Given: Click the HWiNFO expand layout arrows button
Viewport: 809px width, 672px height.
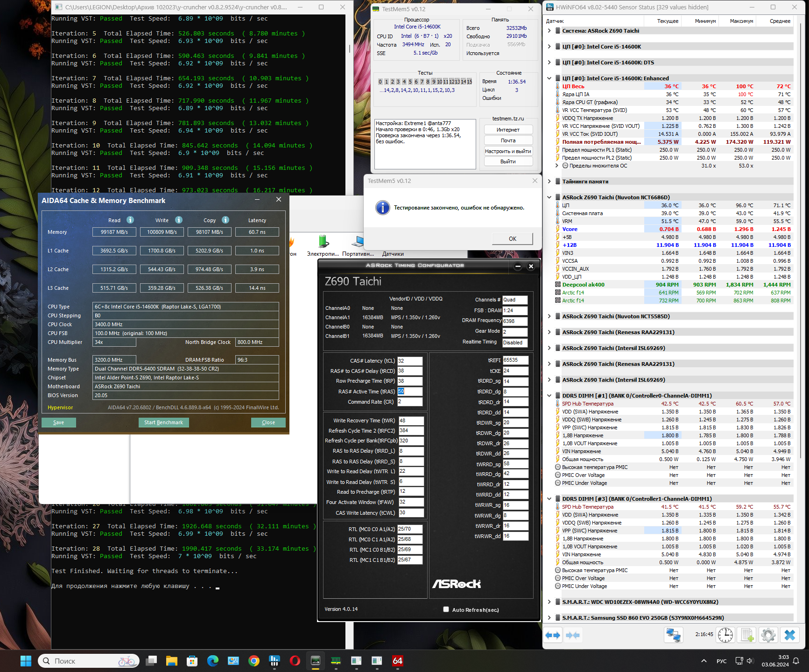Looking at the screenshot, I should [x=553, y=635].
